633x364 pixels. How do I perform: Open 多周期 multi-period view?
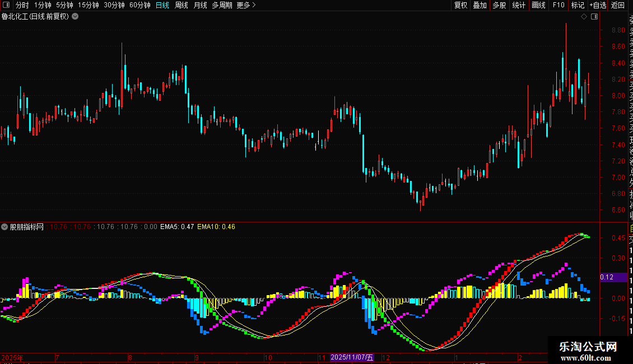[x=222, y=5]
